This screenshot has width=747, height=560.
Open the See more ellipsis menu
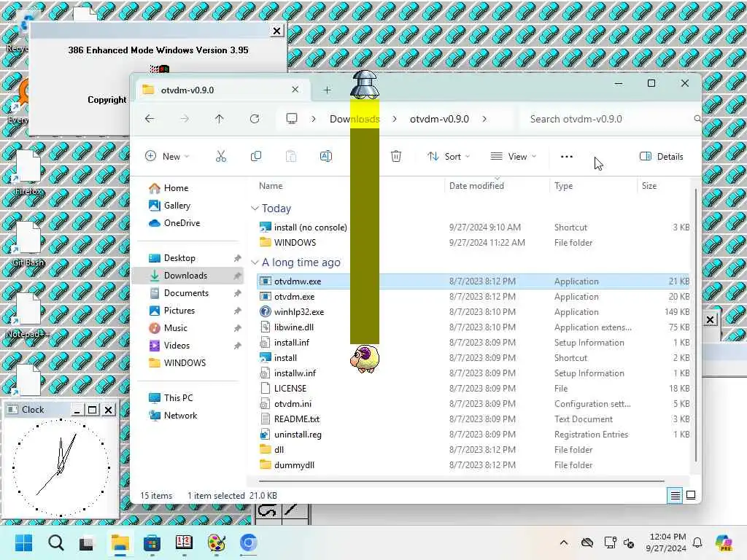(x=566, y=156)
